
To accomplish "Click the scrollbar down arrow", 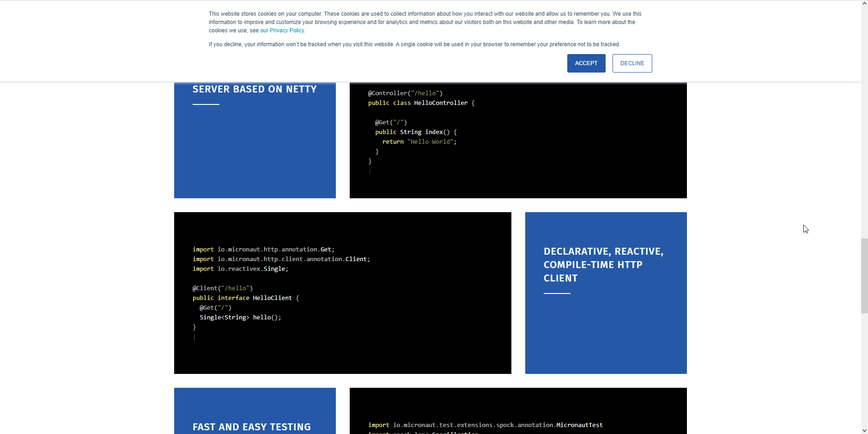I will (x=864, y=430).
